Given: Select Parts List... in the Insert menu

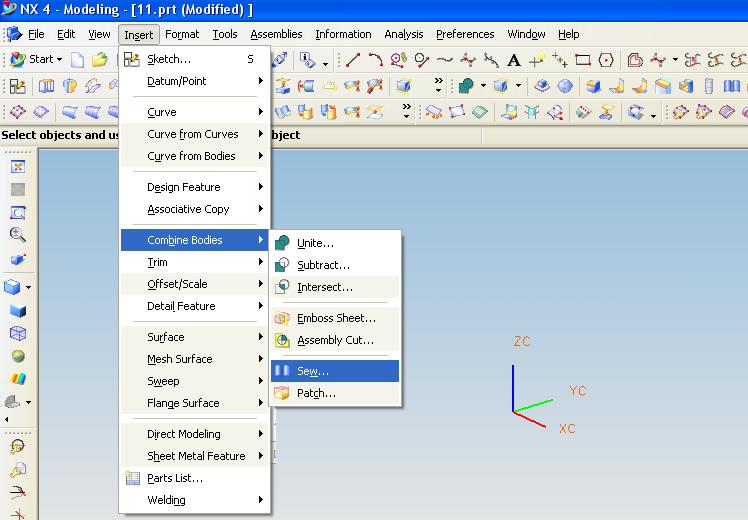Looking at the screenshot, I should [x=196, y=478].
